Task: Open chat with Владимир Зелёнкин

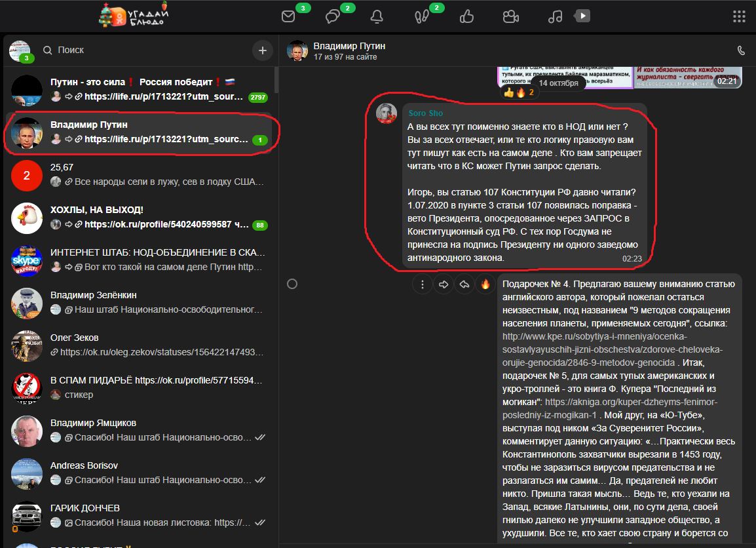Action: point(140,302)
